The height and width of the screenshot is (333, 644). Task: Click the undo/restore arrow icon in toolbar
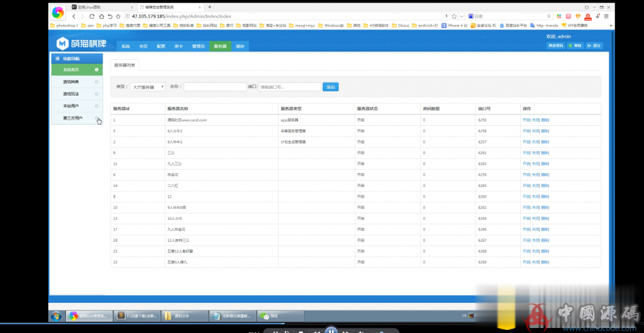(x=110, y=16)
